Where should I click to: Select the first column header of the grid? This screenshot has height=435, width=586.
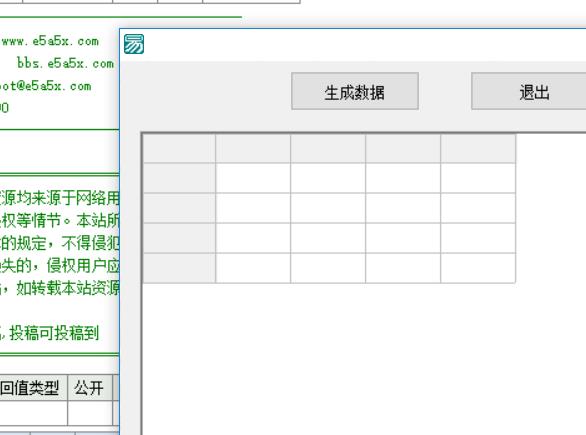253,148
